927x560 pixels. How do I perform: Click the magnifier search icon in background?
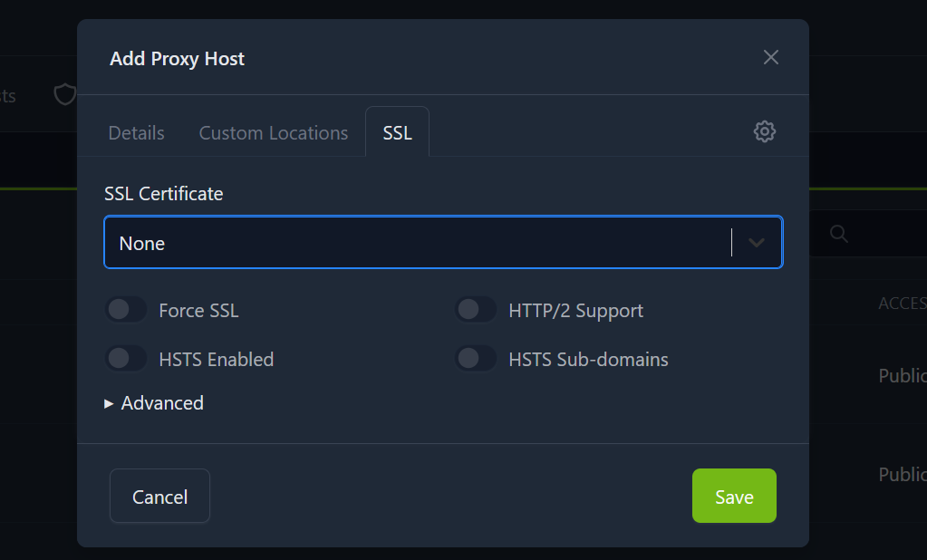[839, 234]
